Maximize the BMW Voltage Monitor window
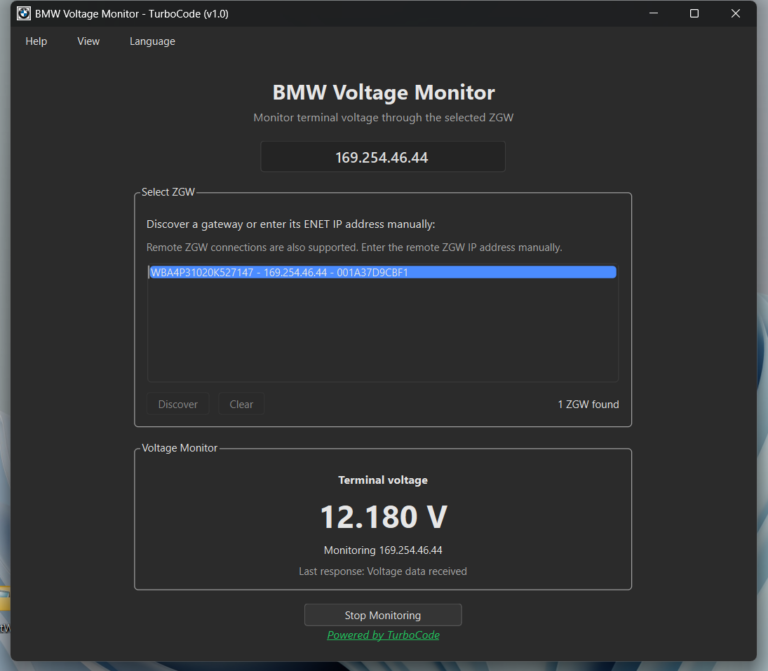This screenshot has width=768, height=671. [694, 14]
